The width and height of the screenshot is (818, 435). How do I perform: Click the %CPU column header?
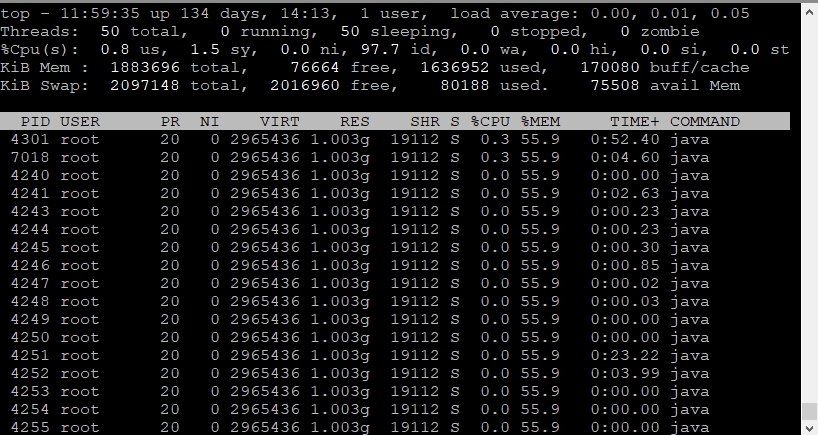point(490,121)
